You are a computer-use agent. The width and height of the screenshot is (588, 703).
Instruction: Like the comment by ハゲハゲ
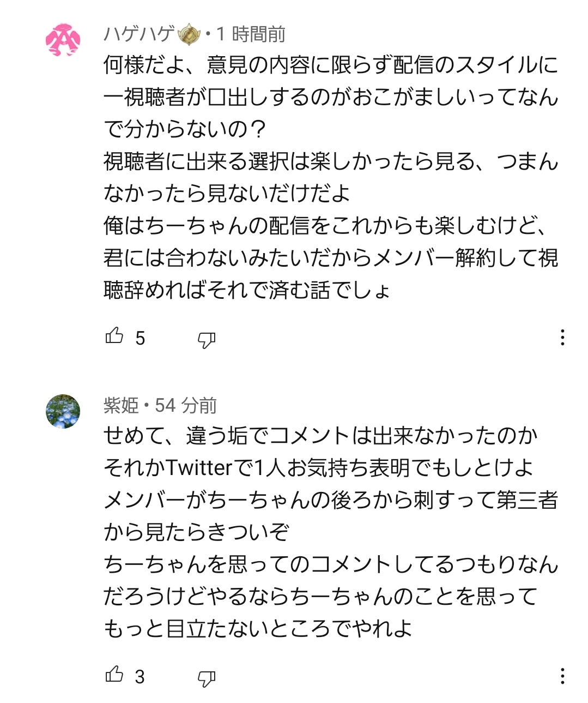tap(114, 336)
